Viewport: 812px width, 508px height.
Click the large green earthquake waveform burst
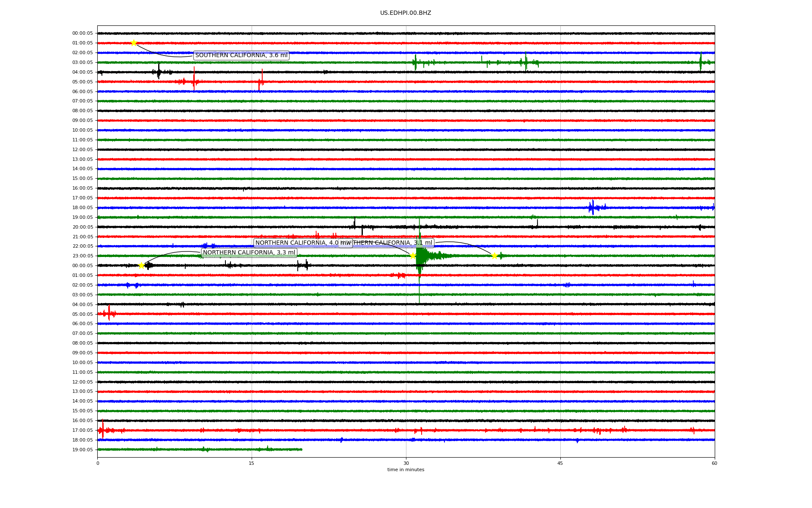click(x=420, y=256)
